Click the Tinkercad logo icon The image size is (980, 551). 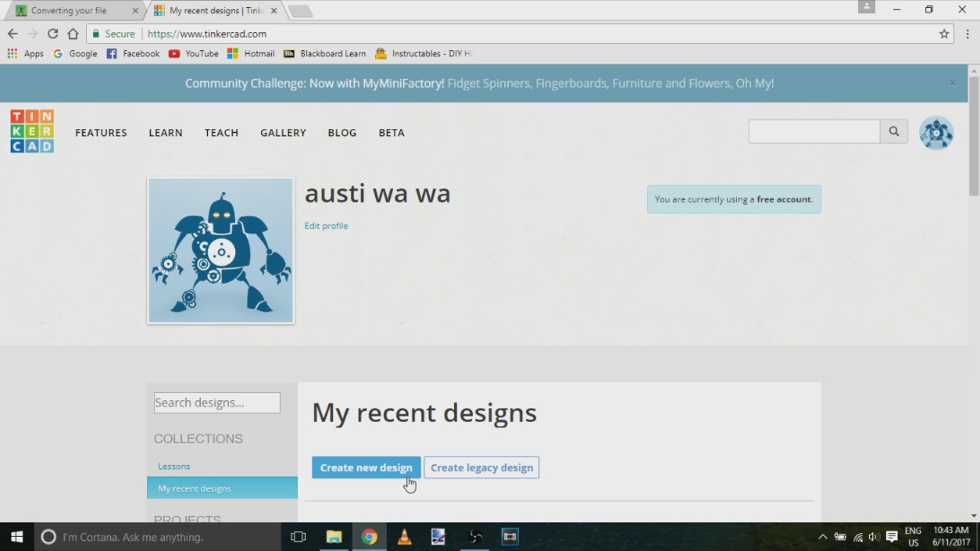(32, 132)
